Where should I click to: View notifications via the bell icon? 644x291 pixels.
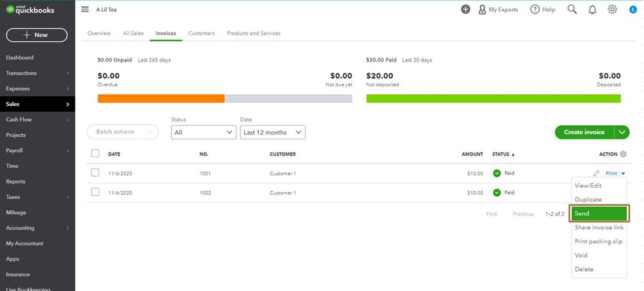(592, 10)
